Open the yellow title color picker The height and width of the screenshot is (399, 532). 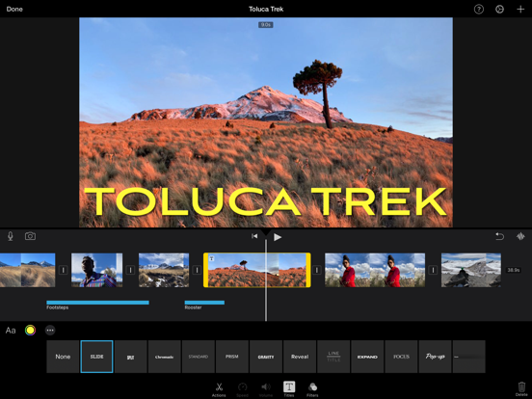coord(30,331)
